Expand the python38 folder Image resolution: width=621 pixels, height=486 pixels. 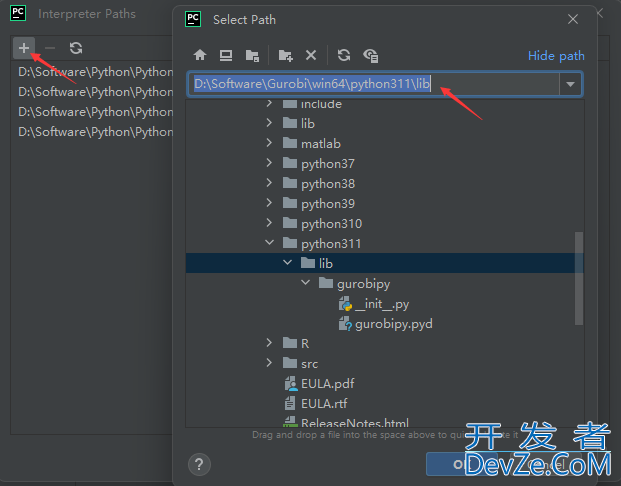point(269,183)
